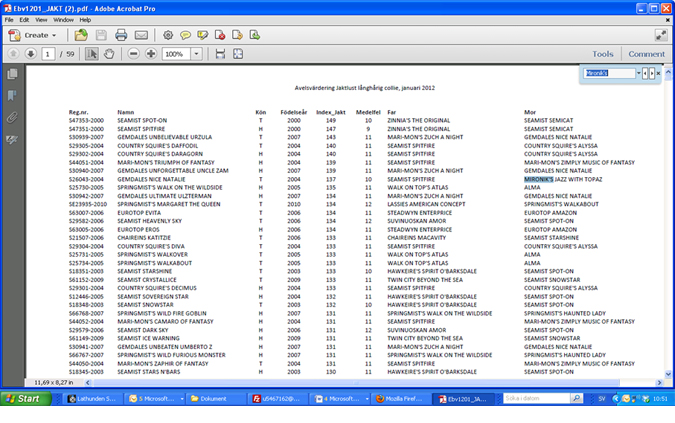Click the email envelope icon
The width and height of the screenshot is (675, 423).
point(141,35)
